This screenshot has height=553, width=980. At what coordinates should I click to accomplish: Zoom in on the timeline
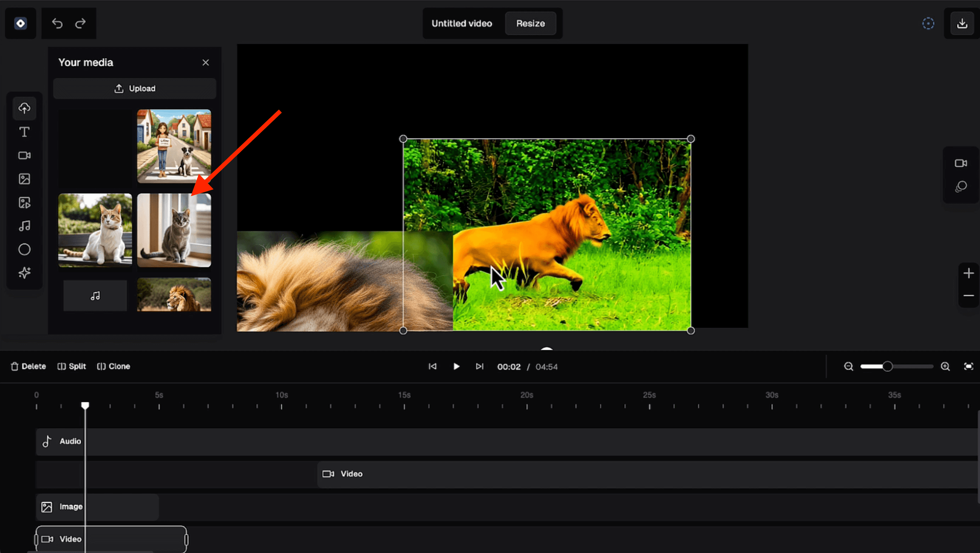tap(945, 366)
